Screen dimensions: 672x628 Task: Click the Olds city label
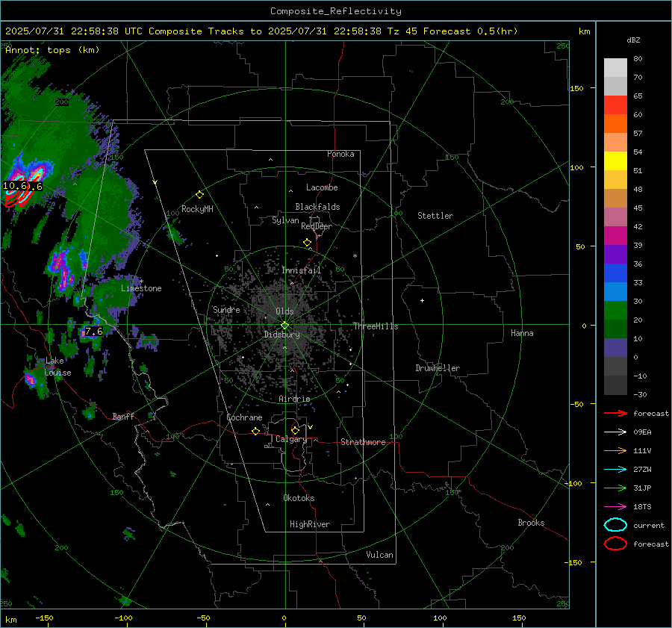point(284,311)
